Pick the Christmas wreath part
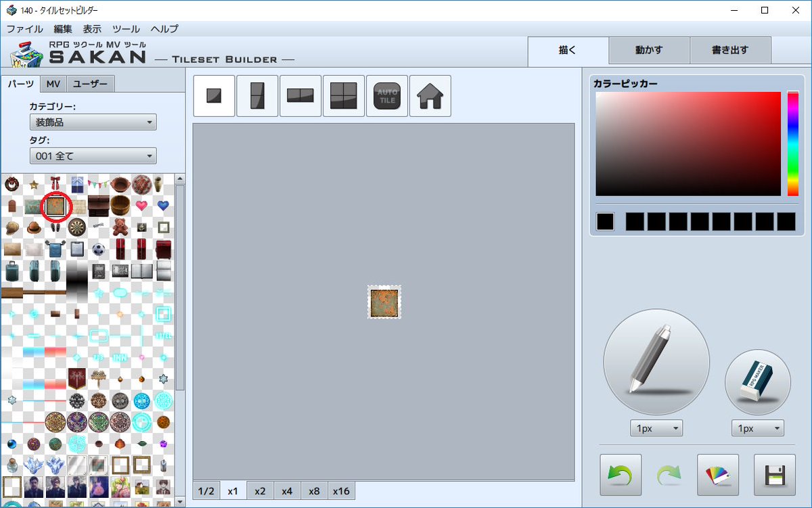 point(12,183)
